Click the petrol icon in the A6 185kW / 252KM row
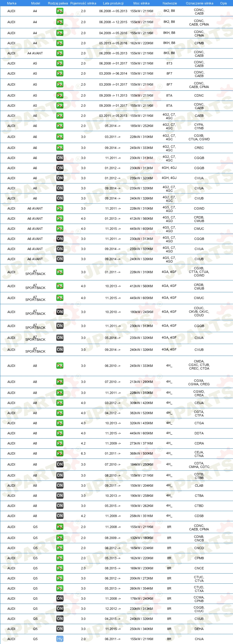233x644 pixels. tap(60, 126)
